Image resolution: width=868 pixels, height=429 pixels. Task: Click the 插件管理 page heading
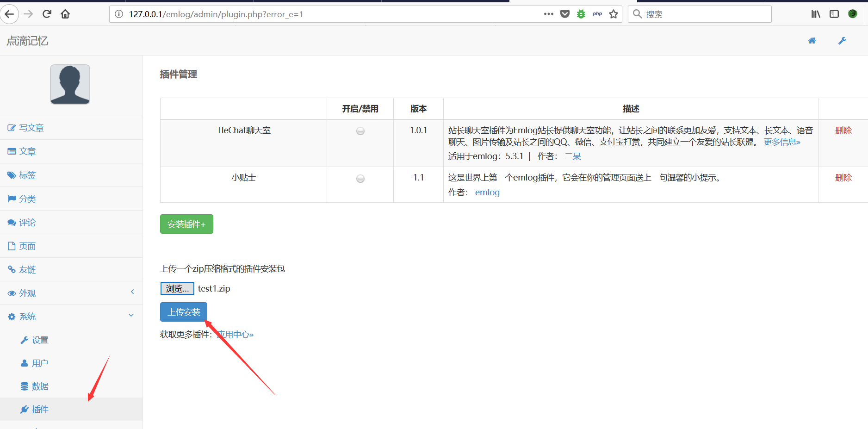click(179, 74)
